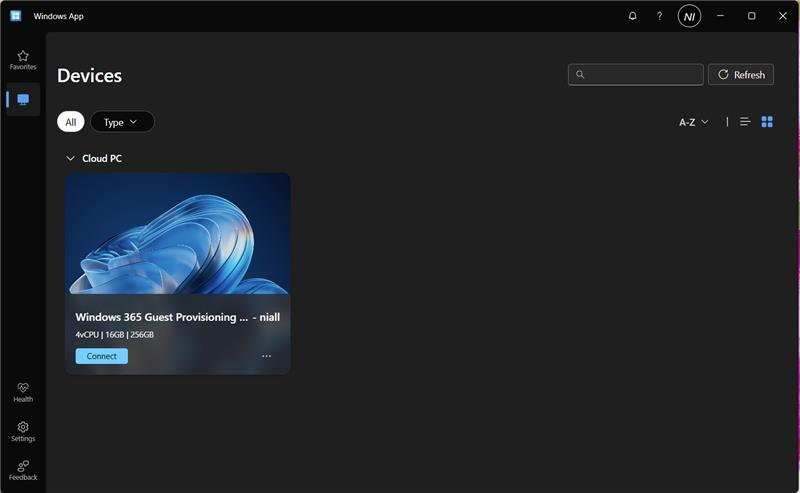Switch to grid view layout
This screenshot has height=493, width=800.
click(767, 122)
